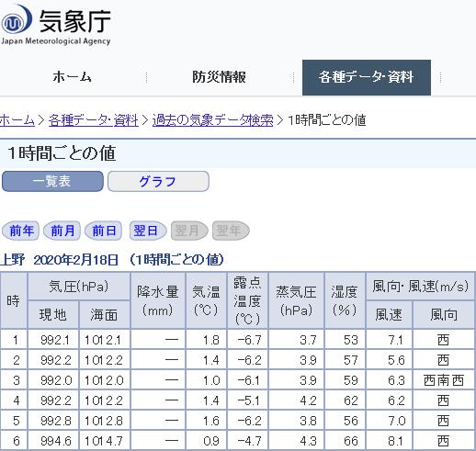Click the 1時間ごとの値 page heading
The width and height of the screenshot is (476, 451).
pos(62,153)
